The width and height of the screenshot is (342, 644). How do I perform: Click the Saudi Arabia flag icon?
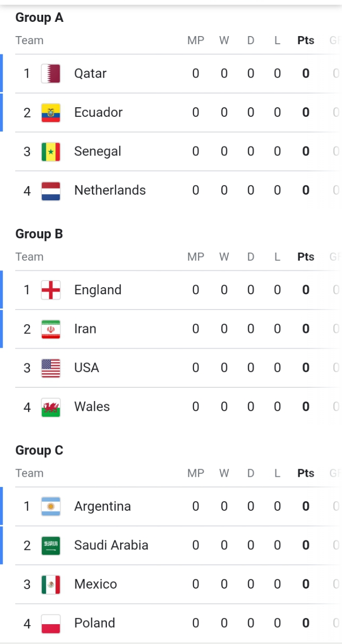(x=51, y=545)
